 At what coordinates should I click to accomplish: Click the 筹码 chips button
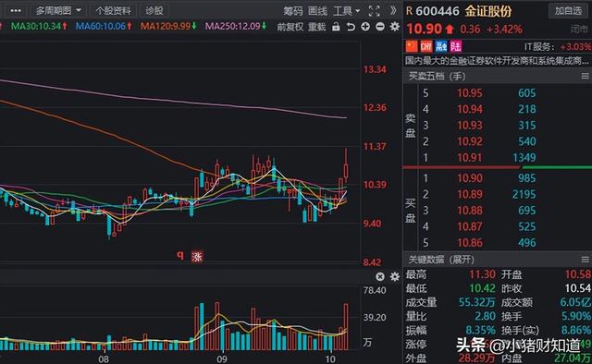coord(293,11)
